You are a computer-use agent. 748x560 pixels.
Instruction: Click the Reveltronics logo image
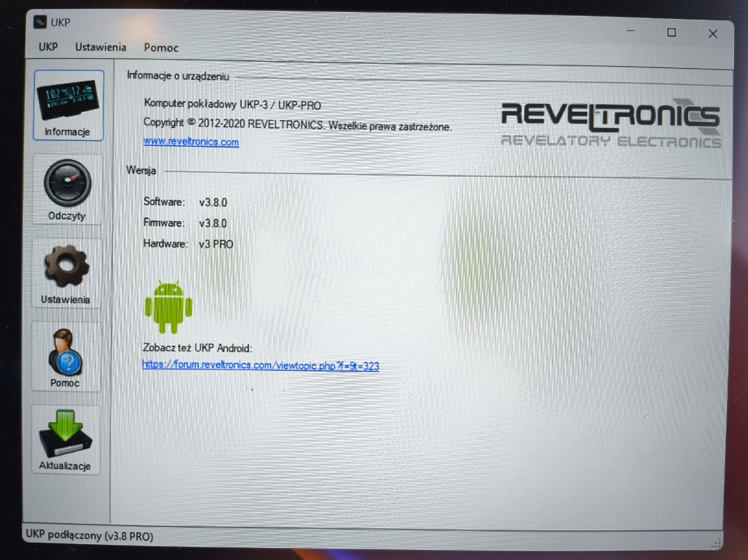[x=611, y=123]
